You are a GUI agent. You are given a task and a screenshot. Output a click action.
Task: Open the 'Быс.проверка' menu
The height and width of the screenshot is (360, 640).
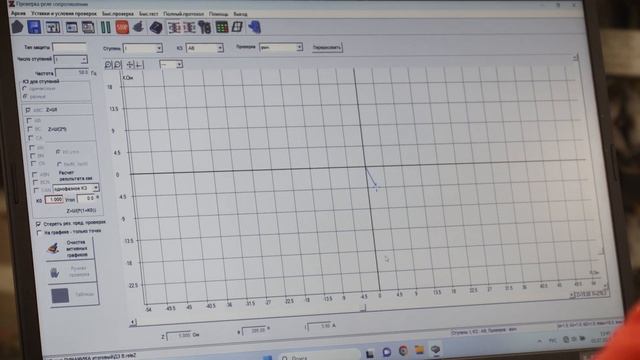(118, 14)
